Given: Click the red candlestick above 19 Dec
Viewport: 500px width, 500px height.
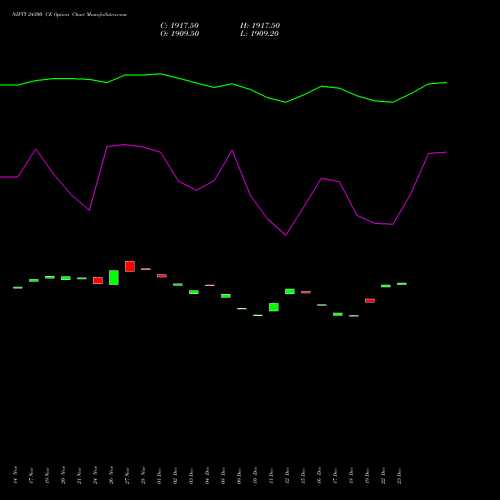Looking at the screenshot, I should pyautogui.click(x=370, y=301).
